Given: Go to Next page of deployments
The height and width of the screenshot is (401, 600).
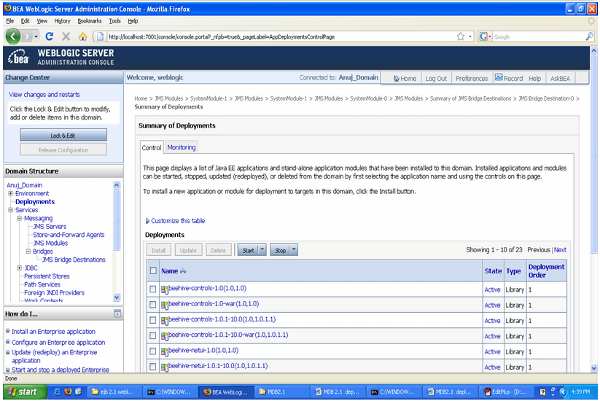Looking at the screenshot, I should [560, 249].
